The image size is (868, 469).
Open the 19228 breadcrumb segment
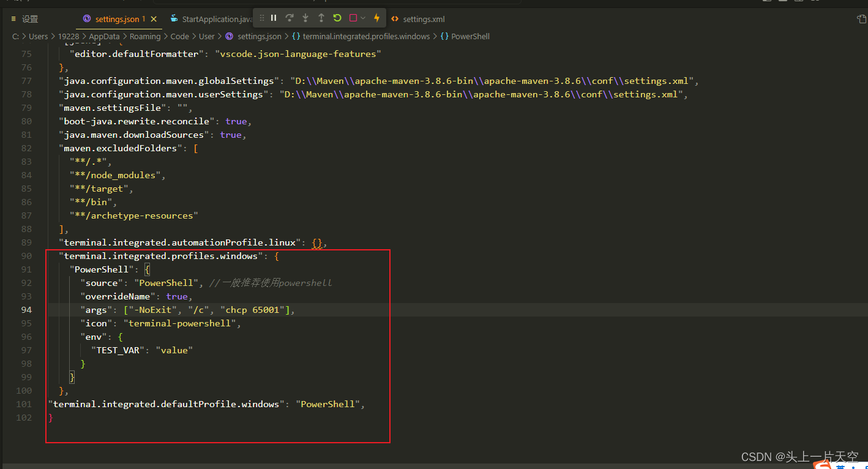click(x=68, y=36)
